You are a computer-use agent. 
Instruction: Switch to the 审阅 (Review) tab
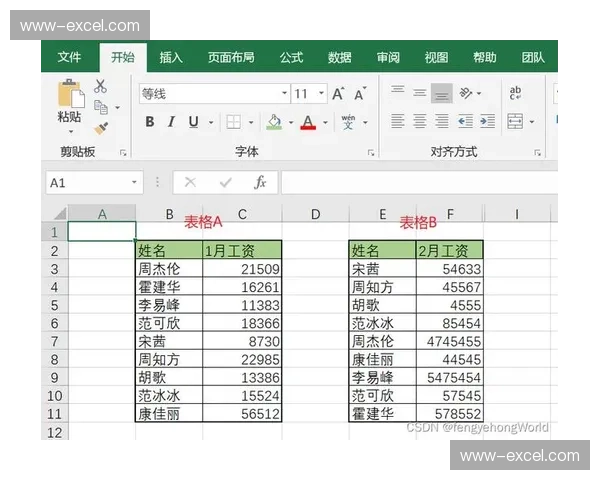pos(388,57)
